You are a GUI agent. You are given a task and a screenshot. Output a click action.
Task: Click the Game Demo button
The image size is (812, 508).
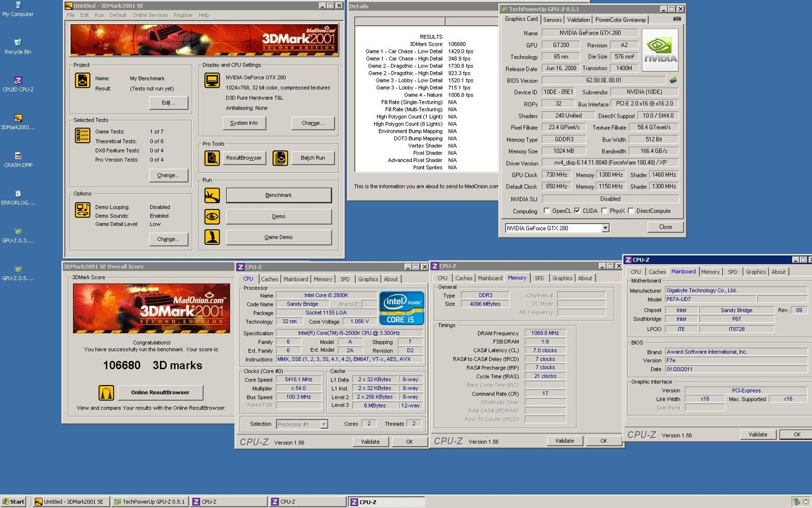[279, 237]
